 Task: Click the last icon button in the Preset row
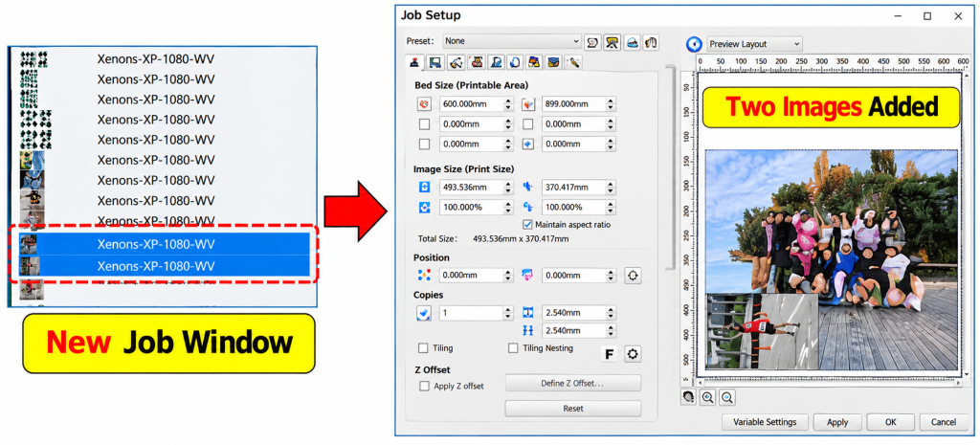(651, 42)
